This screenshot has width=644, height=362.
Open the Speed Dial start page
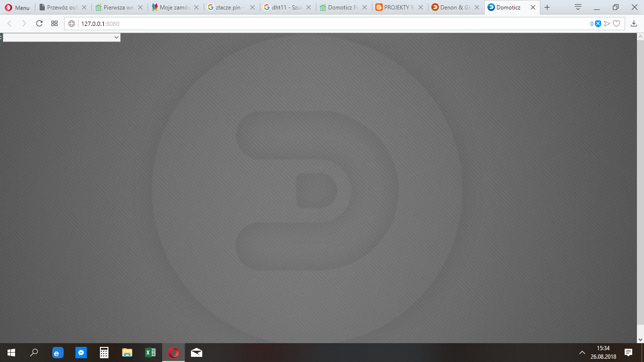pyautogui.click(x=55, y=24)
